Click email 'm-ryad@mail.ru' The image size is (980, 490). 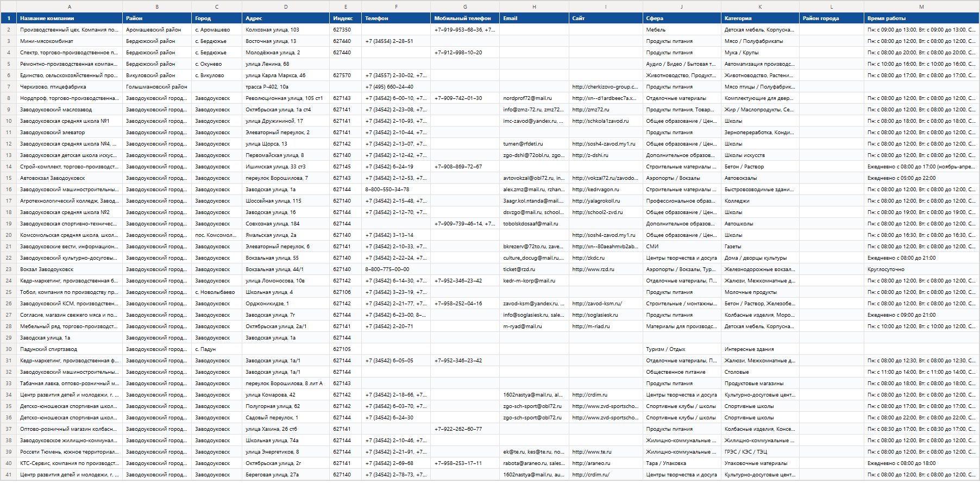(x=535, y=326)
